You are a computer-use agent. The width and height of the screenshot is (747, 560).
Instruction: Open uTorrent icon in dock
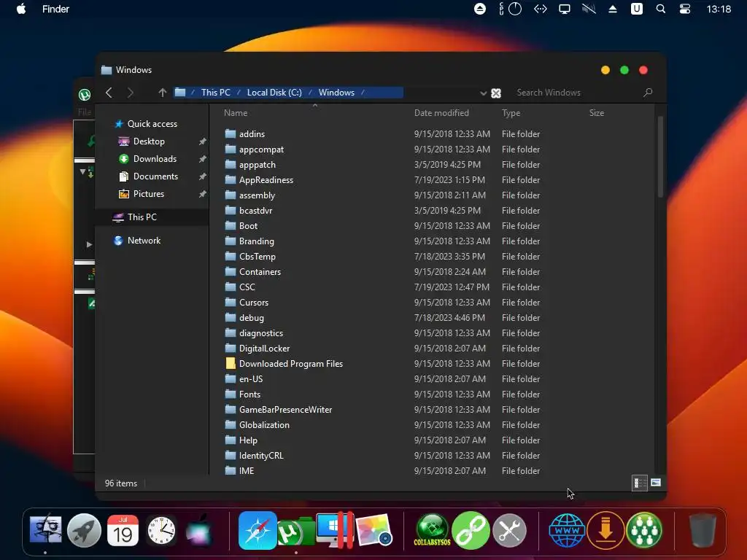pos(296,532)
